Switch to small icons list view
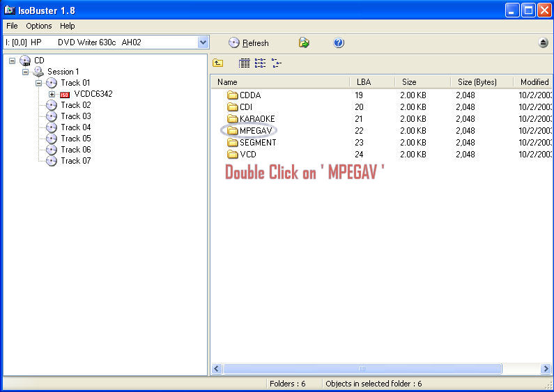Viewport: 554px width, 392px height. [x=261, y=63]
